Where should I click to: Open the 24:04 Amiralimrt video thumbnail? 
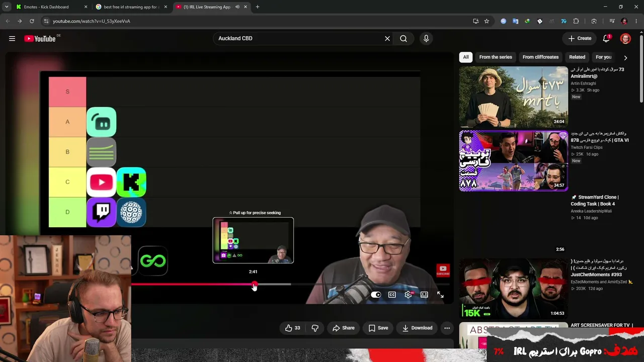coord(513,97)
